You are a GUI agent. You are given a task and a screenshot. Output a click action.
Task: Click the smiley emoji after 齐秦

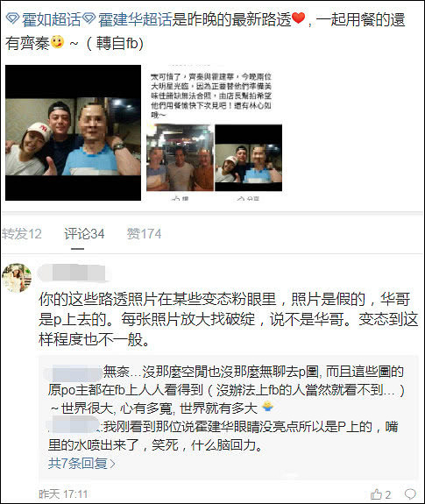[58, 42]
